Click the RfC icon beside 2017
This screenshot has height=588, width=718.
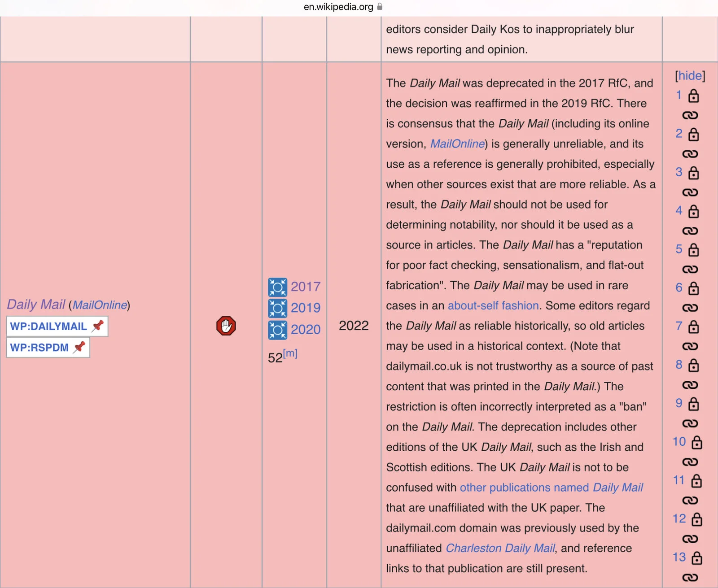(277, 287)
